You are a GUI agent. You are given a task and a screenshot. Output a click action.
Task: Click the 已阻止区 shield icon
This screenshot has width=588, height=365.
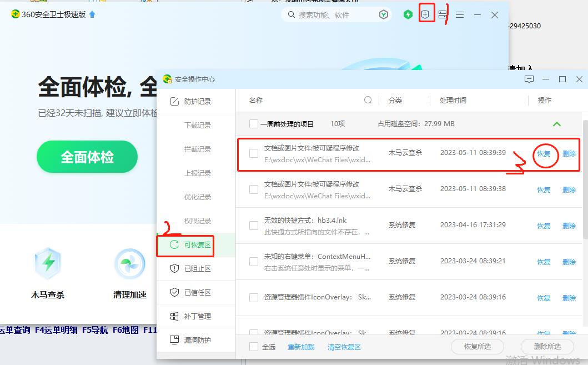tap(174, 268)
